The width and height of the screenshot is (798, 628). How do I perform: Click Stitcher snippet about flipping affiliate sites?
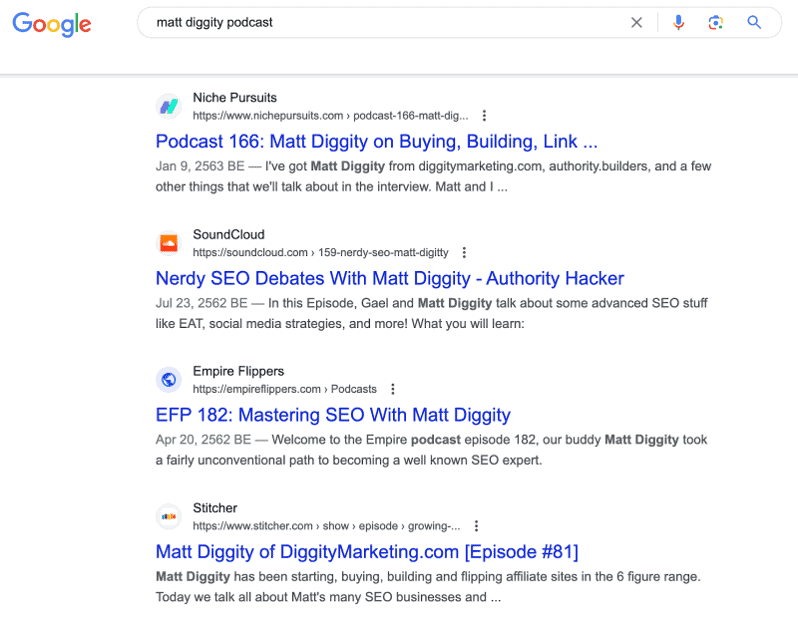(428, 587)
